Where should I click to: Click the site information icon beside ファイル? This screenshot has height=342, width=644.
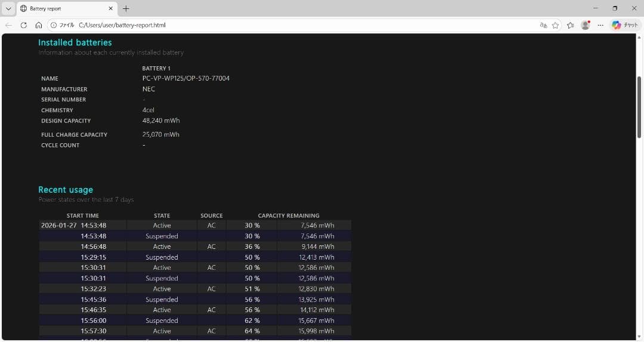pos(54,25)
